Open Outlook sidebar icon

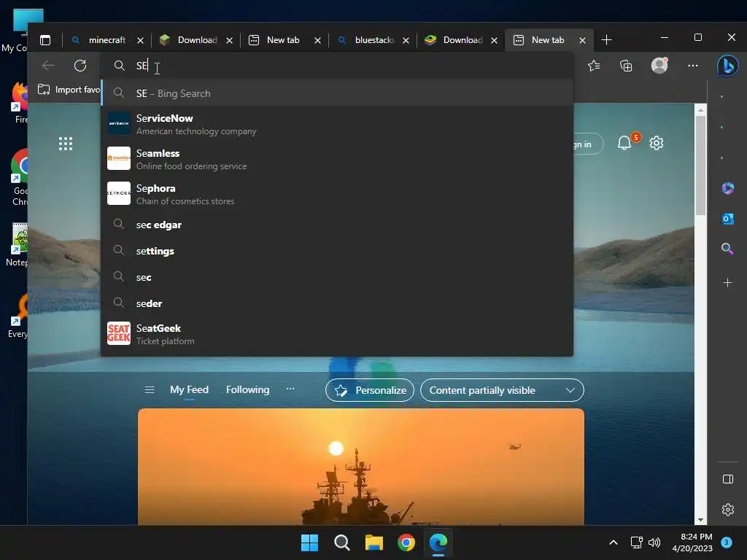[x=727, y=219]
